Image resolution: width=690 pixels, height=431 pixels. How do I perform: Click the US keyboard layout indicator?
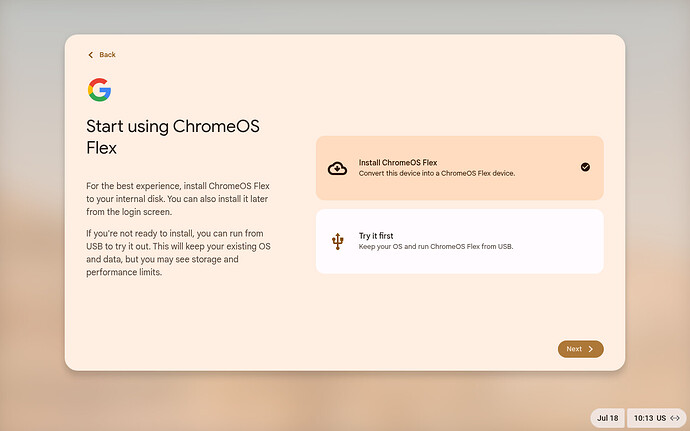click(x=661, y=418)
